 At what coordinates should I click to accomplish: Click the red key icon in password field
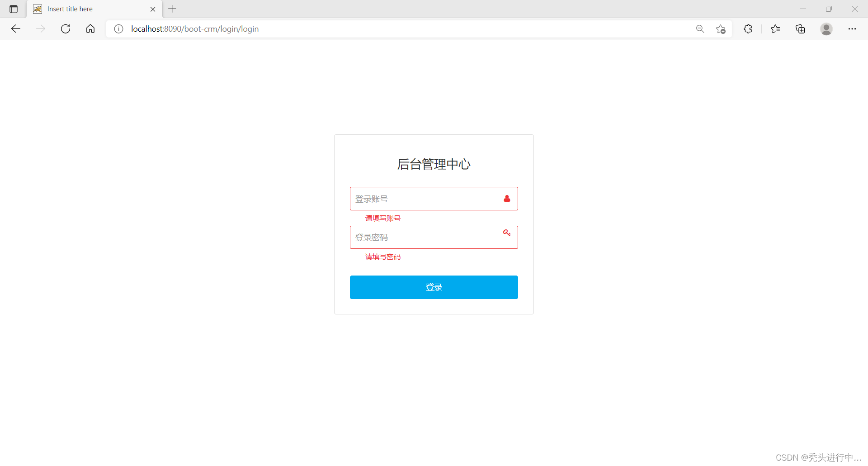[506, 233]
